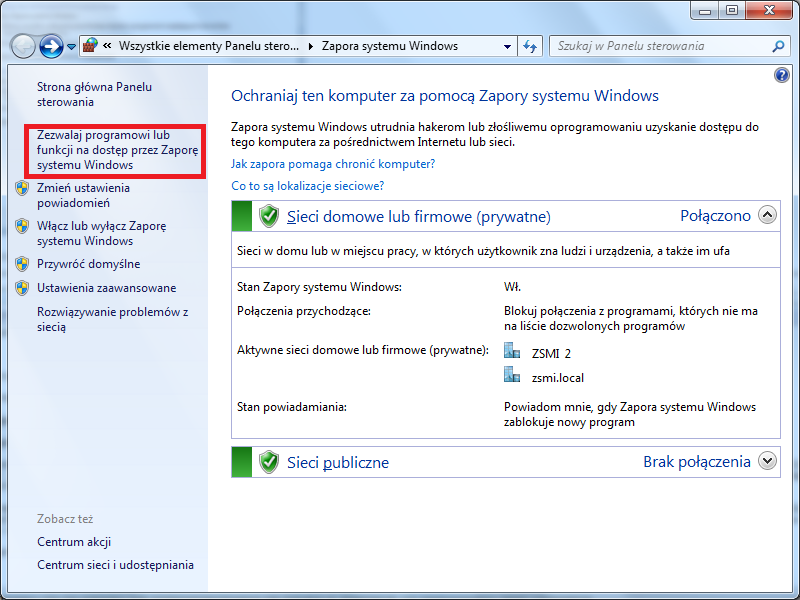Click shield icon beside 'Ustawienia zaawansowane'
800x600 pixels.
click(x=22, y=288)
